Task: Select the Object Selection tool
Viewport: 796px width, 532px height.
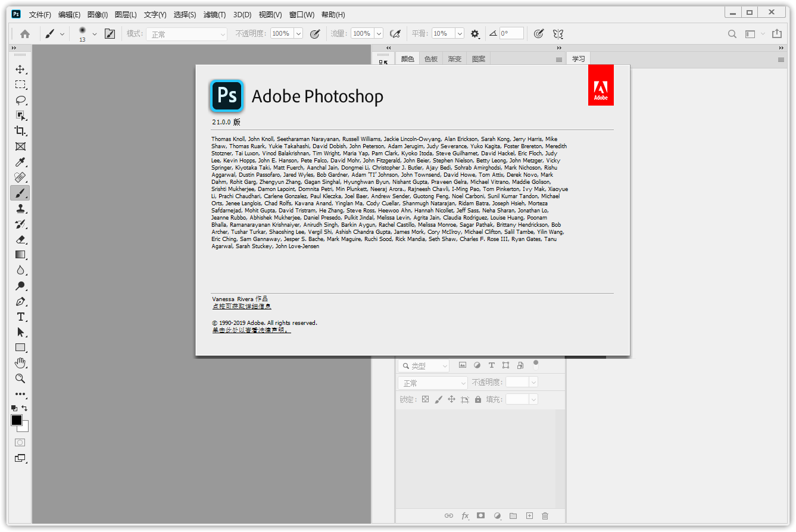Action: coord(20,115)
